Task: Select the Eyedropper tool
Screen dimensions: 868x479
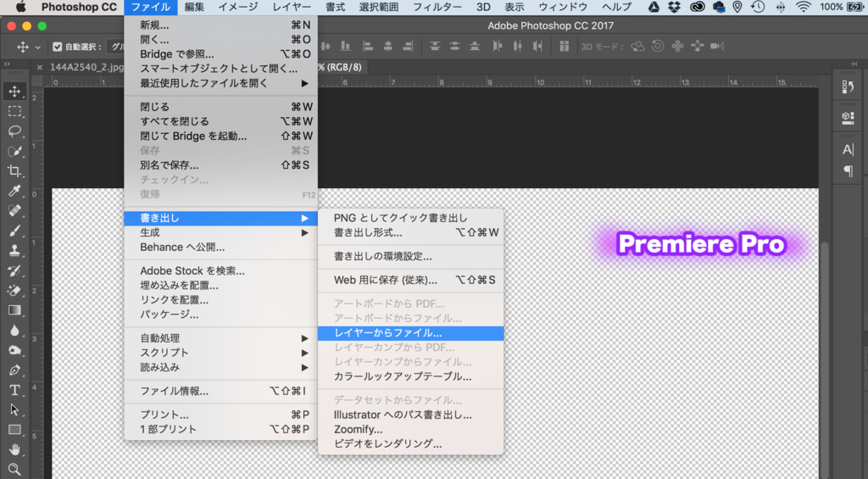Action: (15, 191)
